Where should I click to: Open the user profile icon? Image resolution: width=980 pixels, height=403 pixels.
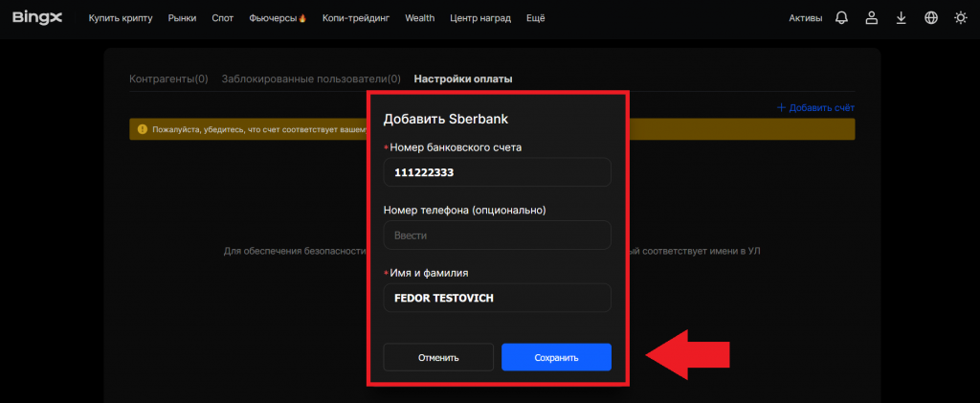tap(871, 18)
